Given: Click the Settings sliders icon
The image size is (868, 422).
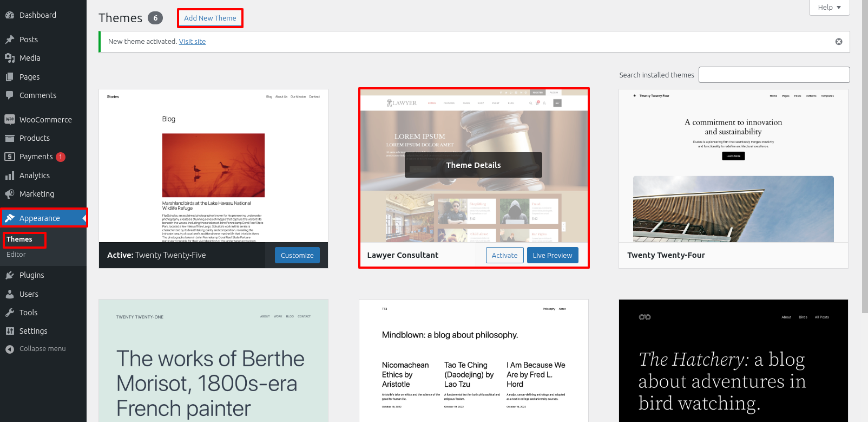Looking at the screenshot, I should tap(10, 331).
